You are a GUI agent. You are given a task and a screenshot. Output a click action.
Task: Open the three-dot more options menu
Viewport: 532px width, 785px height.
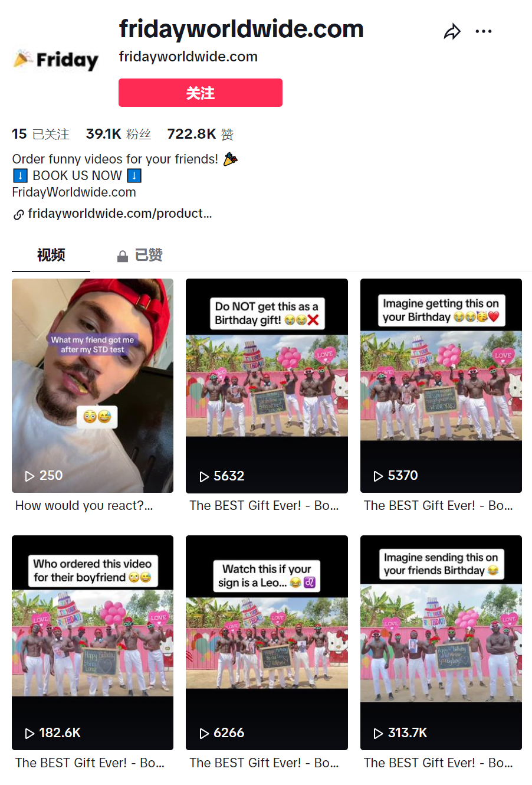click(x=483, y=31)
